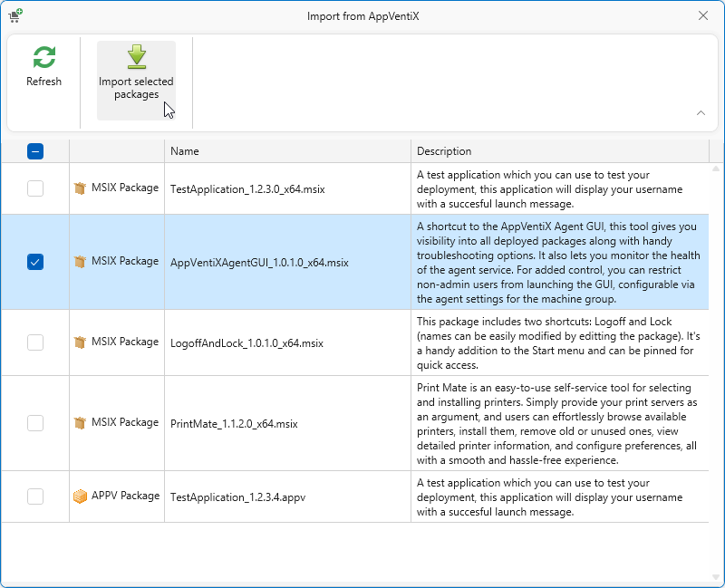
Task: Click the Logoff and Lock description text
Action: click(x=558, y=343)
